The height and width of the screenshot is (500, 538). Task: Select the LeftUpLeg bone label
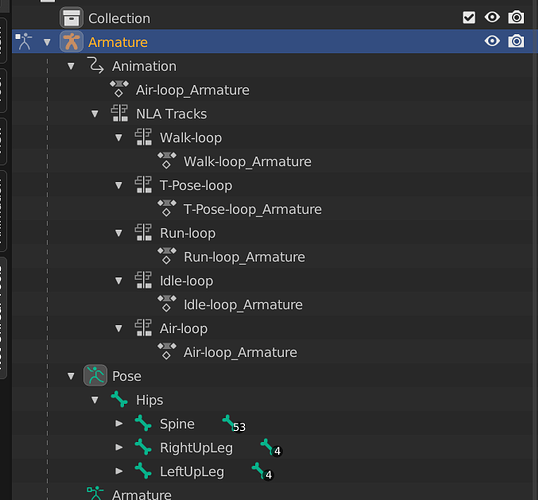192,472
